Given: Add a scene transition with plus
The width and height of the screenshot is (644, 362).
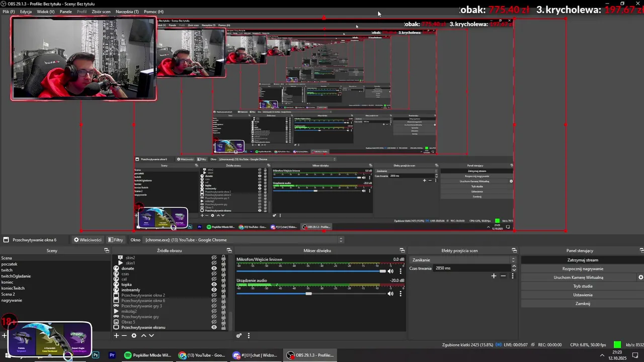Looking at the screenshot, I should click(x=494, y=276).
